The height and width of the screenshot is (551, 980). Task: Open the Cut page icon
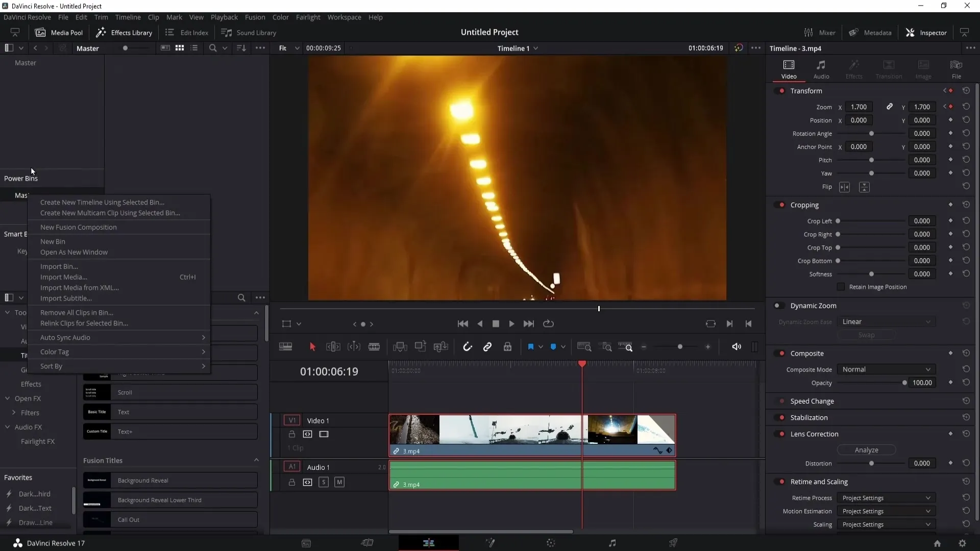coord(367,543)
